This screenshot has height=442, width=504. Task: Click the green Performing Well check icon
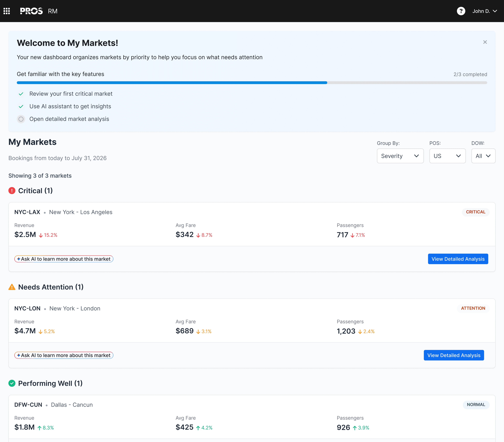click(12, 383)
